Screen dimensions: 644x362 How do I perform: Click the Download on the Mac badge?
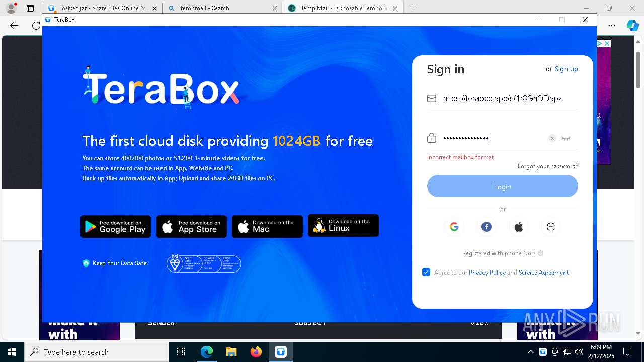pyautogui.click(x=267, y=226)
